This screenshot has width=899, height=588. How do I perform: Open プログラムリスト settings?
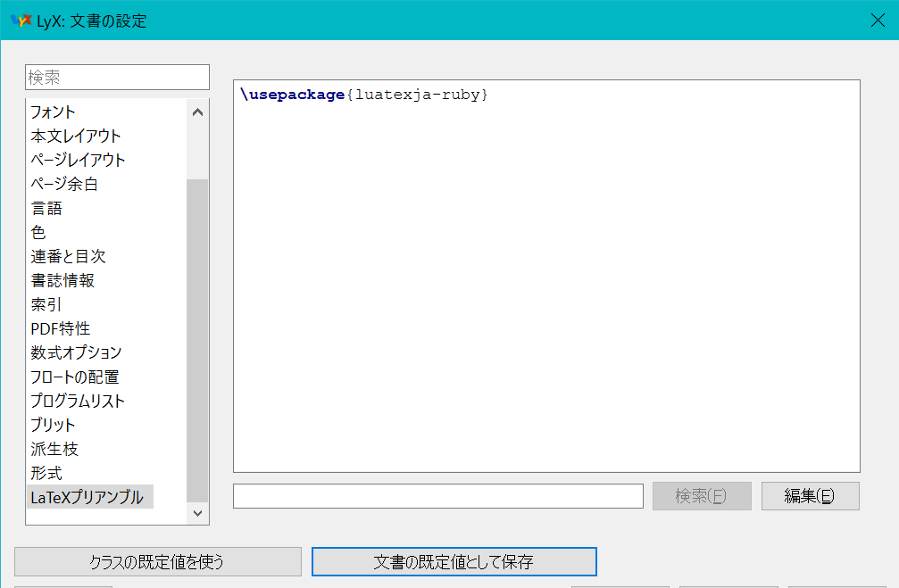(78, 401)
